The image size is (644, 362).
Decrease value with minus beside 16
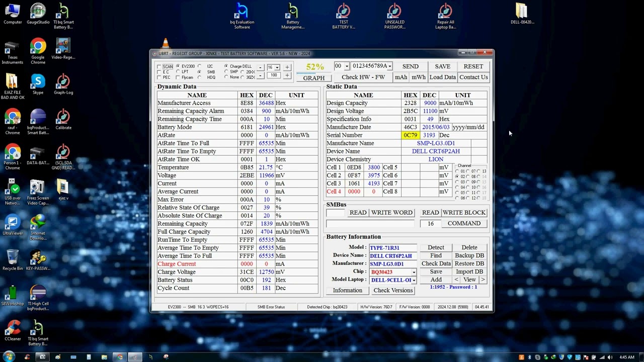point(260,67)
